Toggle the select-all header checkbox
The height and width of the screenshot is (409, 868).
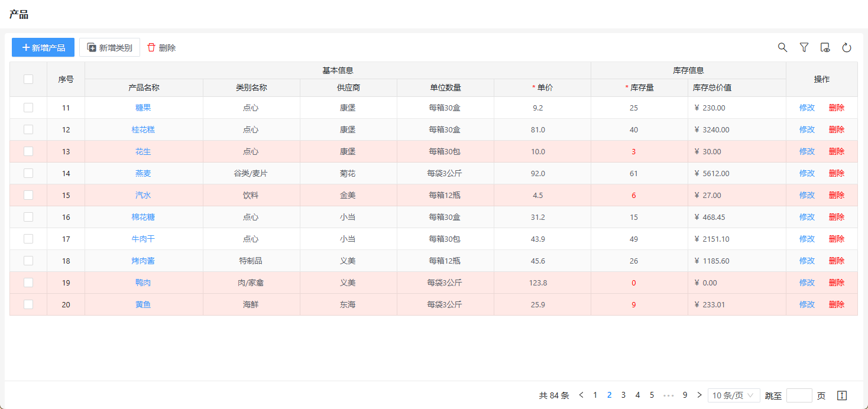[x=28, y=79]
